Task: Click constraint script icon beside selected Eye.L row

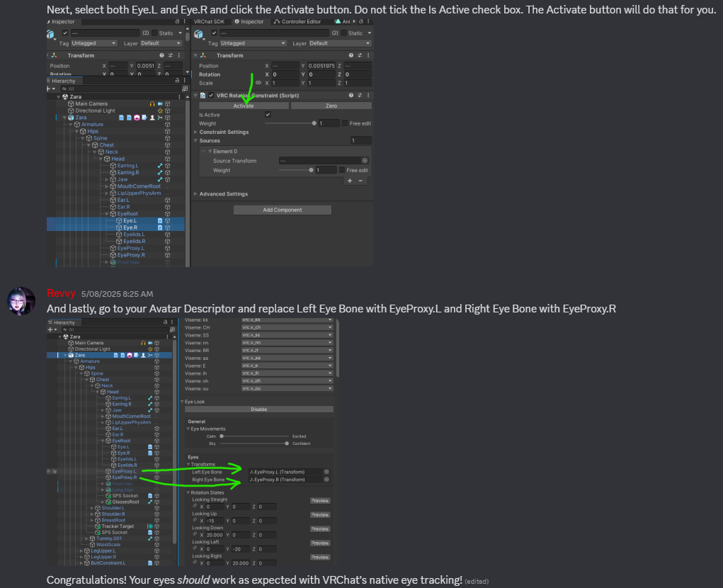Action: 160,220
